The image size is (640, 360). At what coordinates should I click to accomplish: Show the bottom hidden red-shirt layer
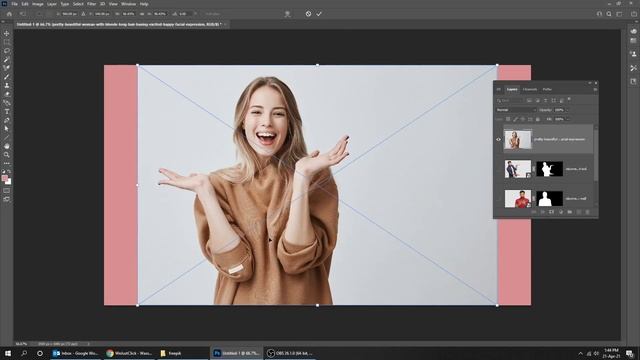pos(498,199)
